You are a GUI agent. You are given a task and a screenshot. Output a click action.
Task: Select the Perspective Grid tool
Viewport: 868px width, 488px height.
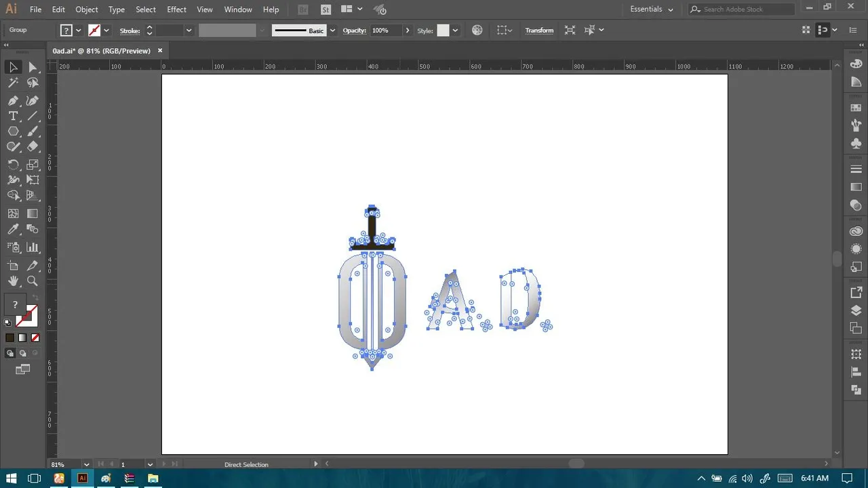[33, 195]
